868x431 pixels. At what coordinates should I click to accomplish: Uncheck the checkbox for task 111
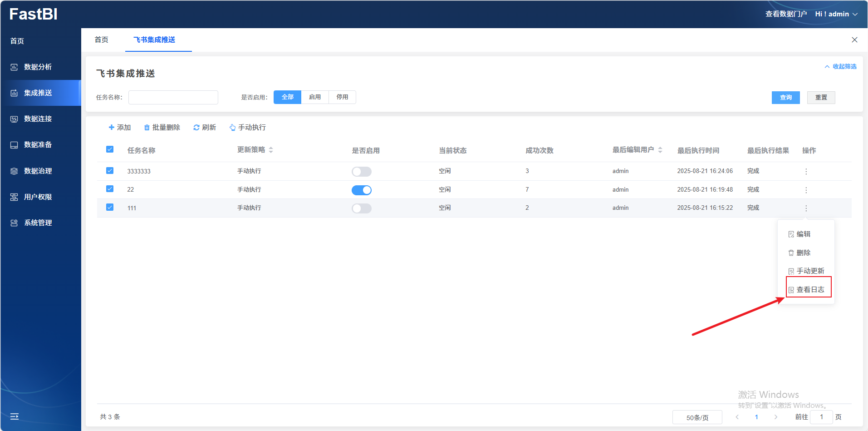pyautogui.click(x=110, y=208)
